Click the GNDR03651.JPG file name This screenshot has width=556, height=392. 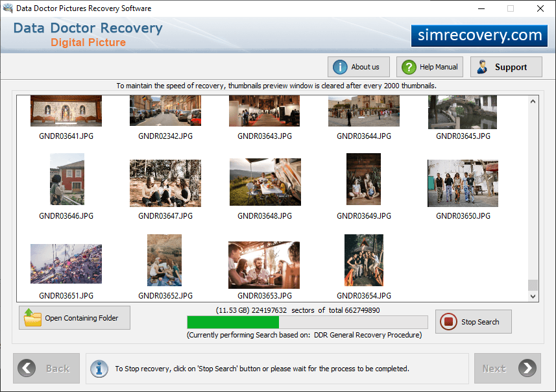(66, 296)
